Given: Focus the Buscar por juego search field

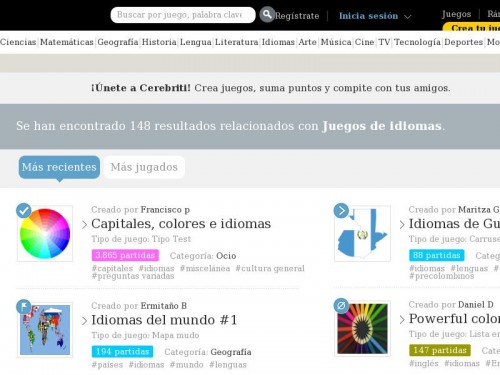Looking at the screenshot, I should (x=183, y=15).
